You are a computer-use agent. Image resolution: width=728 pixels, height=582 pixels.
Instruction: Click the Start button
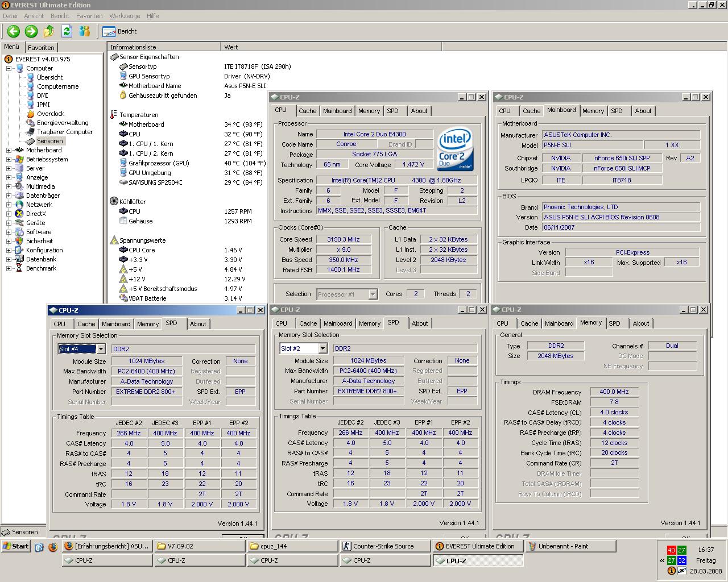tap(16, 546)
